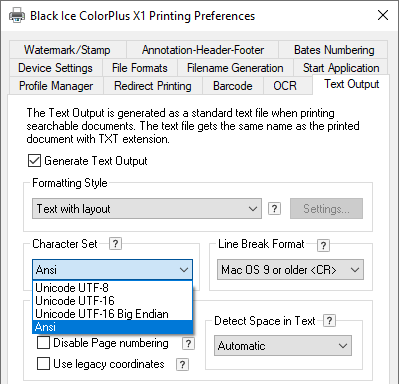Open the Line Break Format combo box
399x384 pixels.
pos(290,270)
